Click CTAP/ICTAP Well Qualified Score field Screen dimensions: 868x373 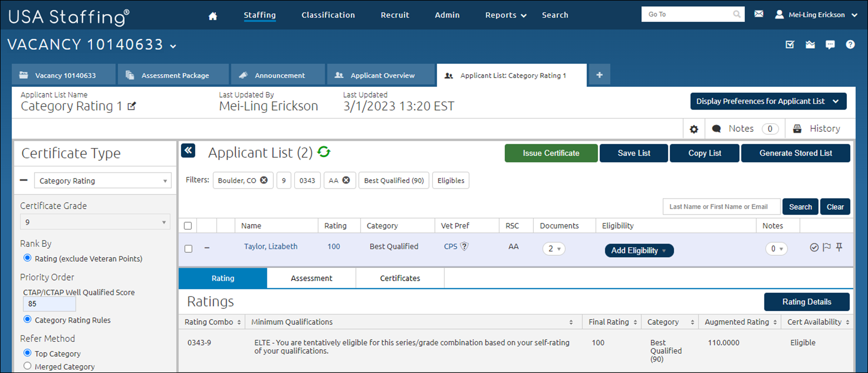pos(49,304)
